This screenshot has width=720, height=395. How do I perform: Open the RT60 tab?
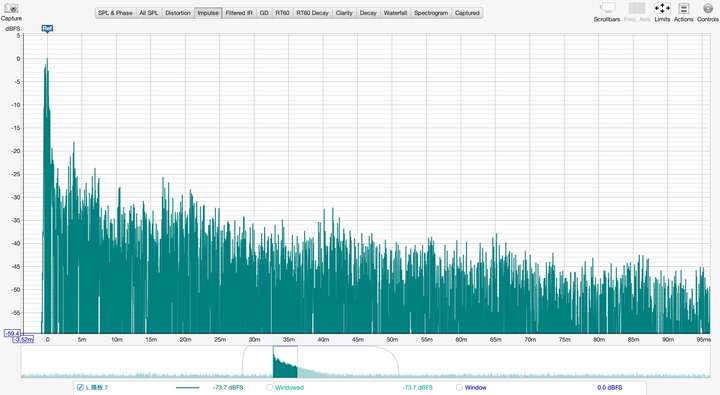point(282,13)
